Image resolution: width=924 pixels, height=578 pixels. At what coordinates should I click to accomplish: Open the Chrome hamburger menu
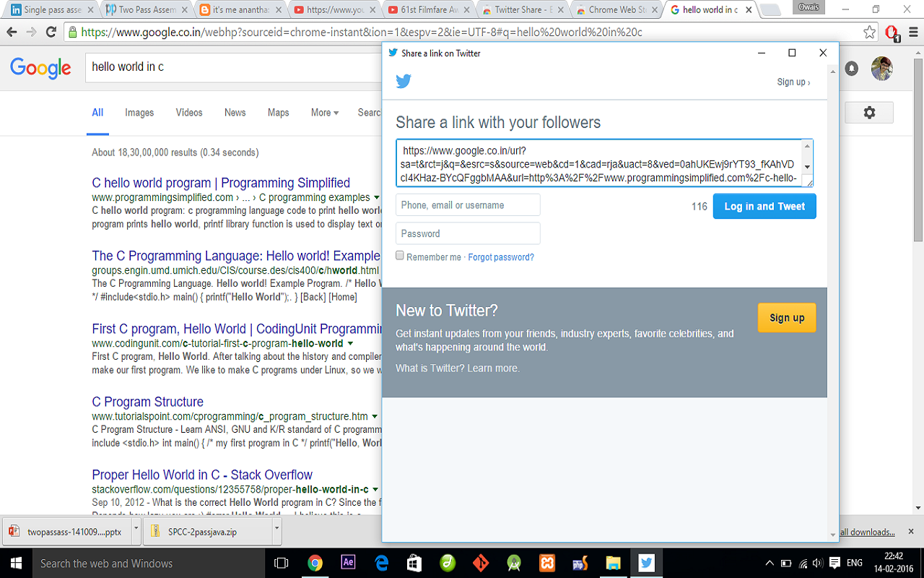912,33
